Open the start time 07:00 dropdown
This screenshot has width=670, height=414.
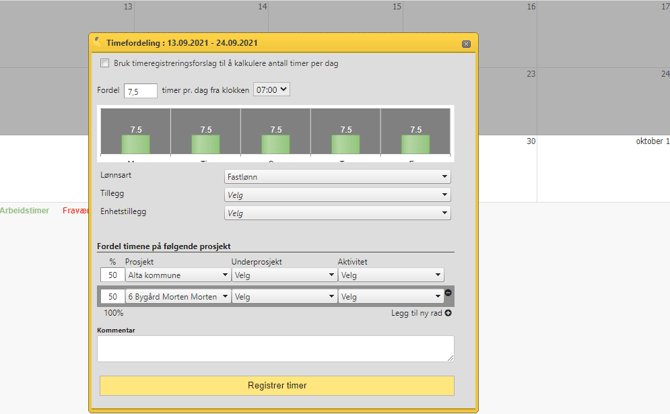(x=271, y=90)
